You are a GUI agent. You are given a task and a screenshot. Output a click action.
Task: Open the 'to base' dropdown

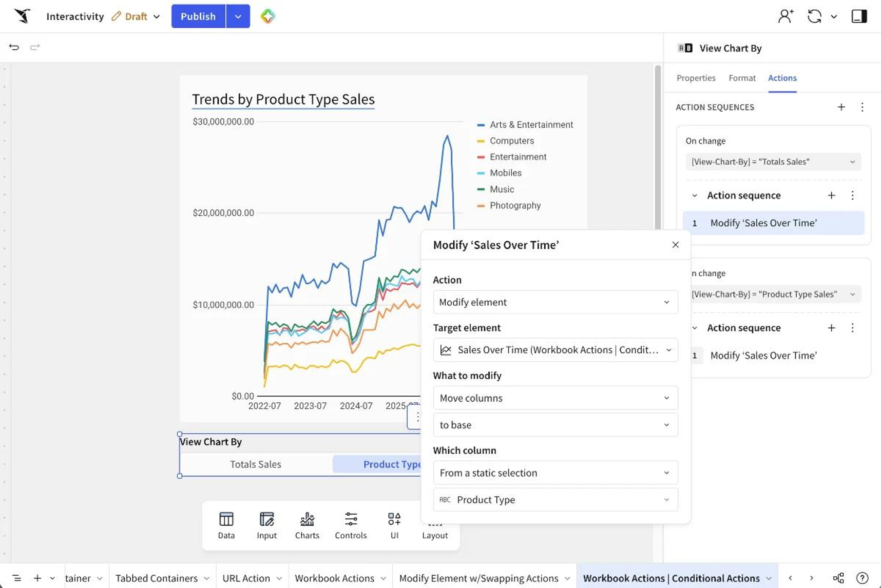(x=555, y=425)
